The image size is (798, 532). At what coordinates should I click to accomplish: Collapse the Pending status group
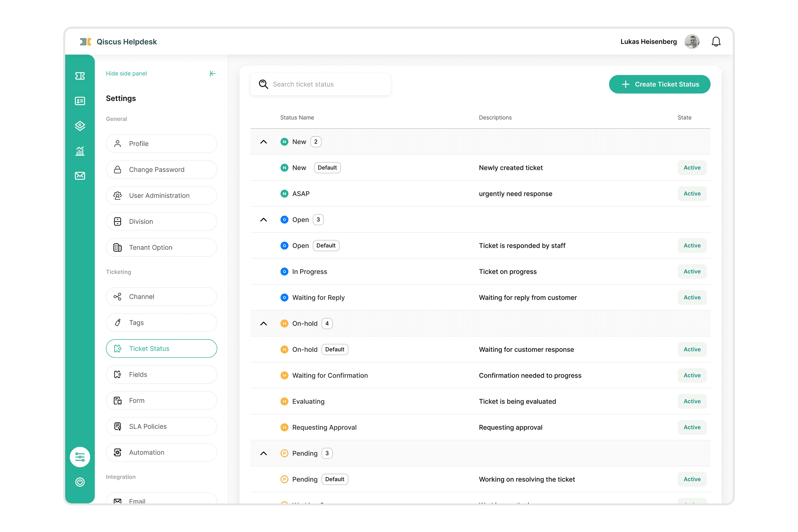[263, 454]
